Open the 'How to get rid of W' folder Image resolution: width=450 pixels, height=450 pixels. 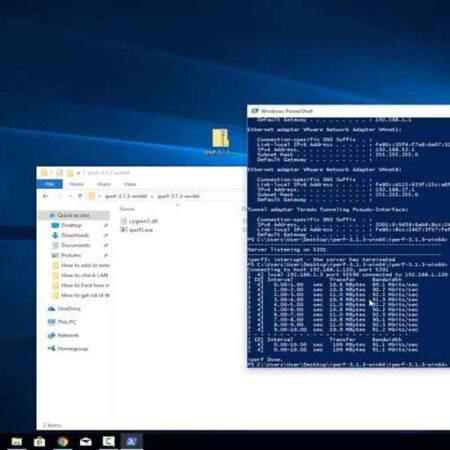[x=81, y=295]
